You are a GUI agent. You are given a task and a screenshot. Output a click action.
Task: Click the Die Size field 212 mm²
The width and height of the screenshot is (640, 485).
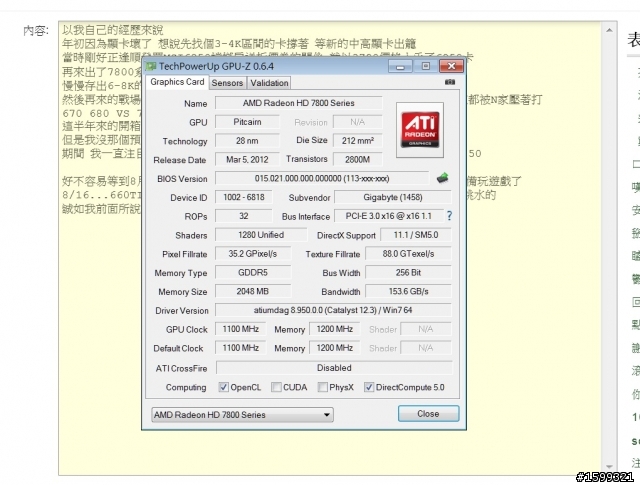[358, 140]
